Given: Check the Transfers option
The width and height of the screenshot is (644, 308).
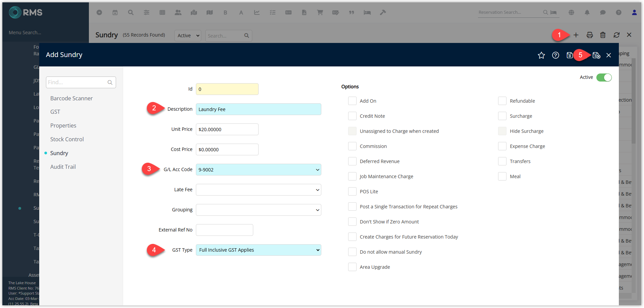Looking at the screenshot, I should point(502,161).
